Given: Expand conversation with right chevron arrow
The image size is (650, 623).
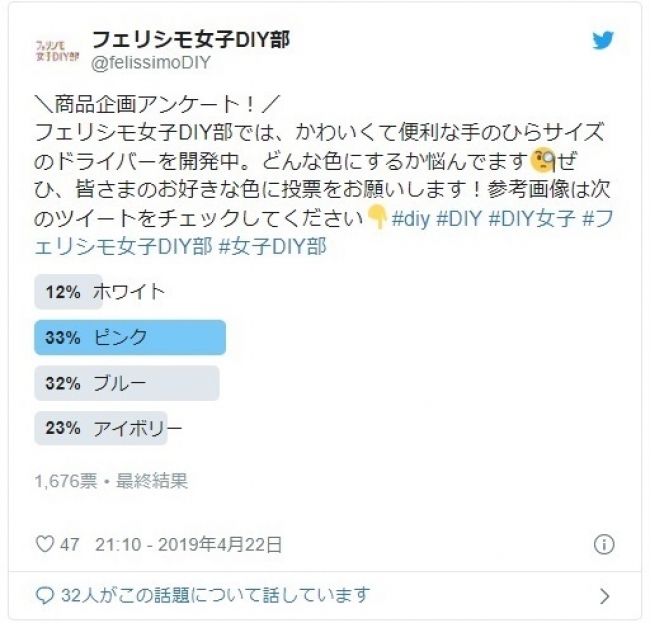Looking at the screenshot, I should [605, 596].
